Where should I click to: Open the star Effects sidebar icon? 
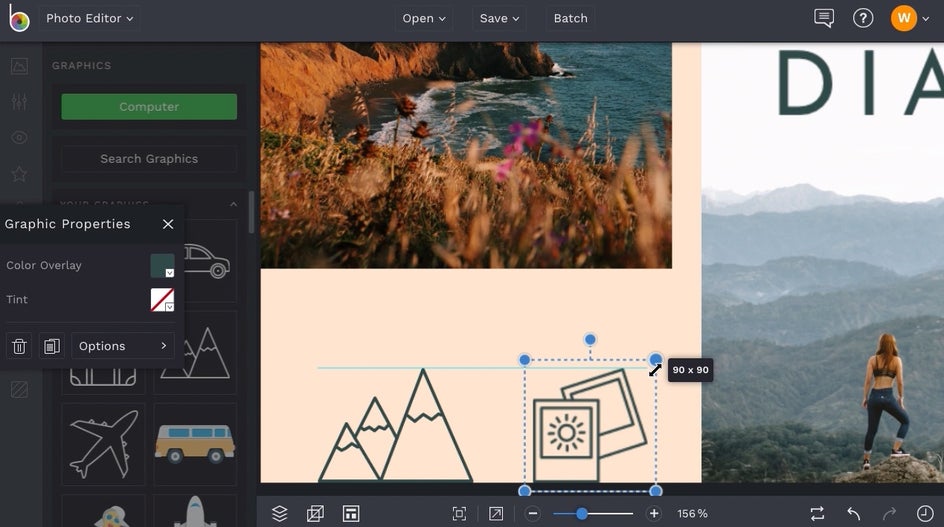pos(19,174)
